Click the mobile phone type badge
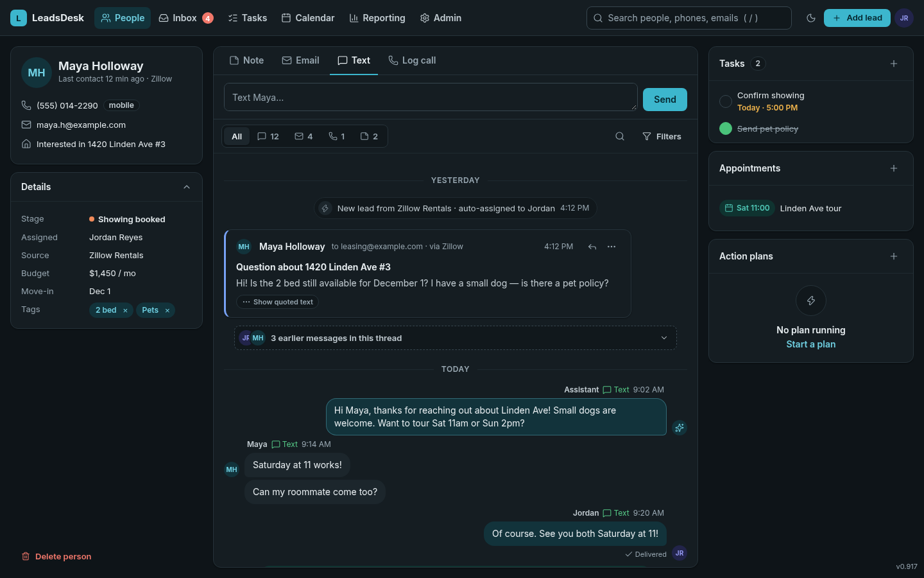Screen dimensions: 924x578 tap(121, 105)
